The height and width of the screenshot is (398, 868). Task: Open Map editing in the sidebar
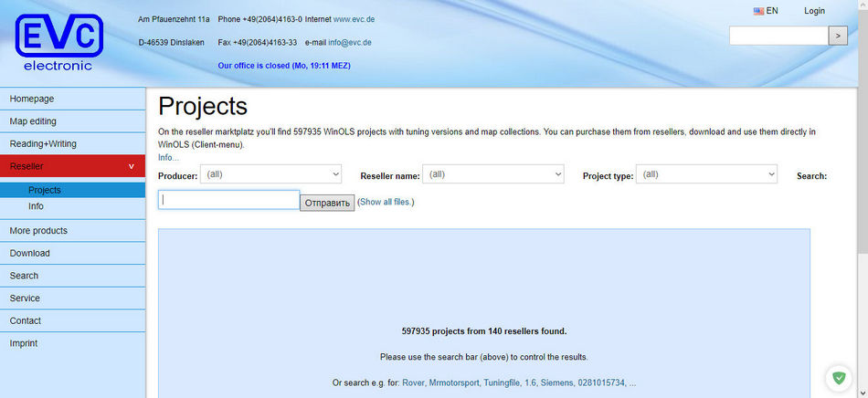click(x=72, y=121)
